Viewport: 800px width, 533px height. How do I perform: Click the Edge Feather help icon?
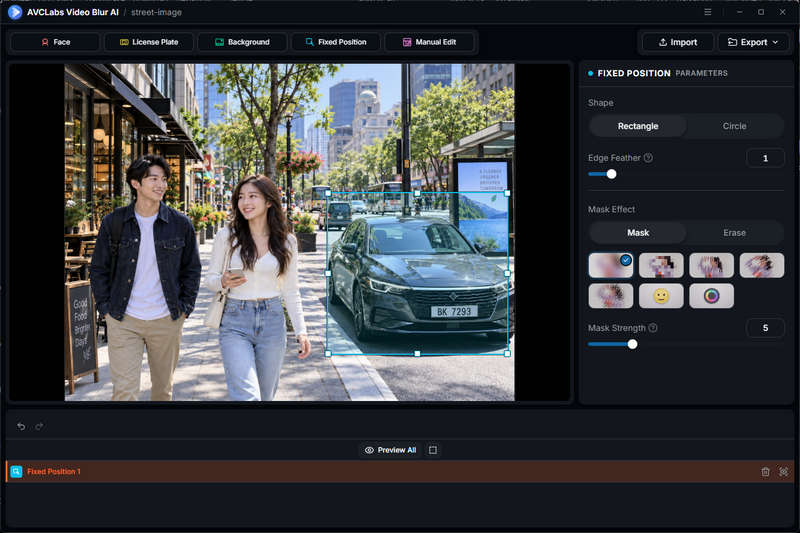(648, 158)
